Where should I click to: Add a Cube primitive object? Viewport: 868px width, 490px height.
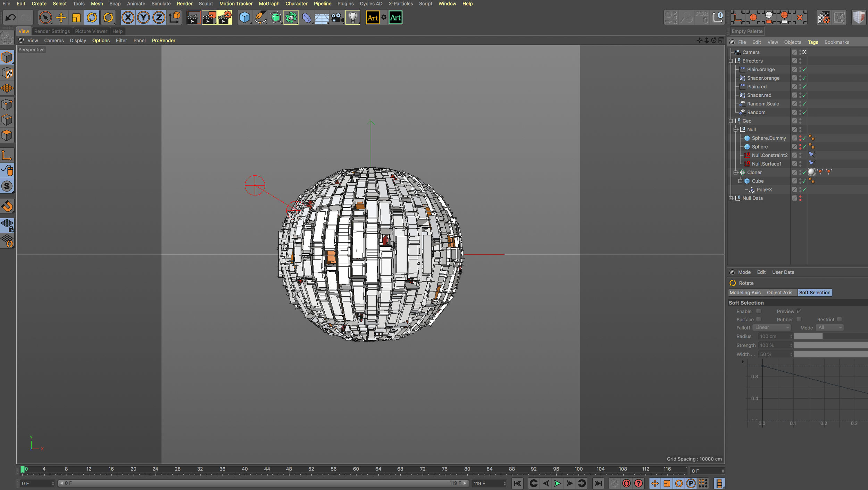[244, 18]
